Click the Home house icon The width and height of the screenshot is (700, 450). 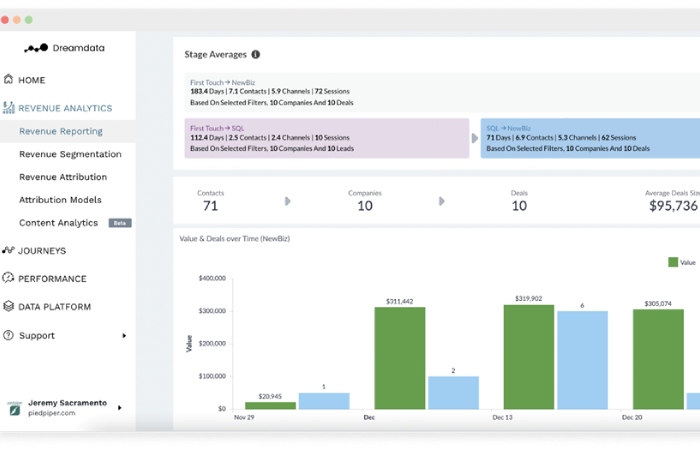click(x=8, y=79)
